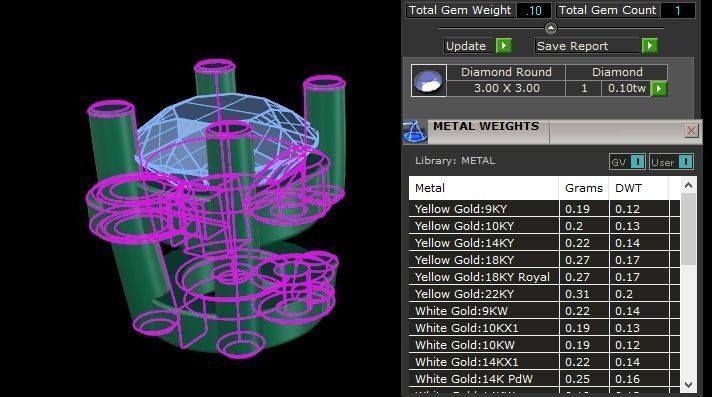The width and height of the screenshot is (712, 397).
Task: Select the Yellow Gold:18KY row
Action: pos(544,260)
